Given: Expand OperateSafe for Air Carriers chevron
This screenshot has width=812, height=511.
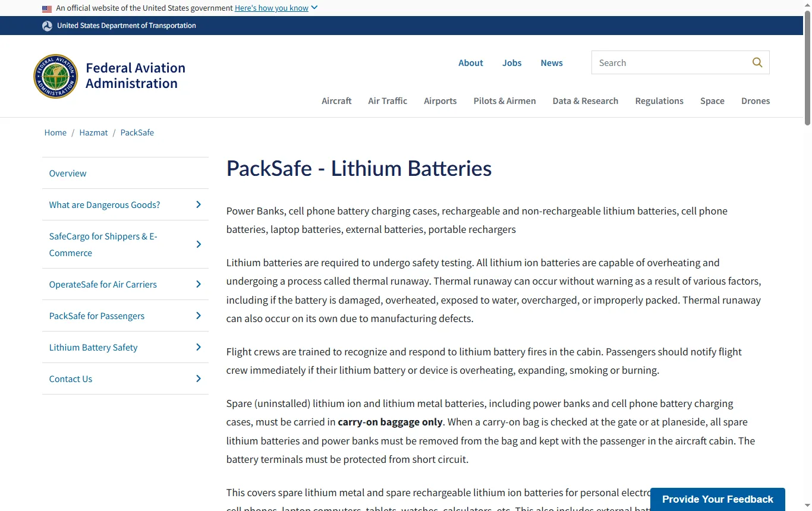Looking at the screenshot, I should tap(199, 284).
